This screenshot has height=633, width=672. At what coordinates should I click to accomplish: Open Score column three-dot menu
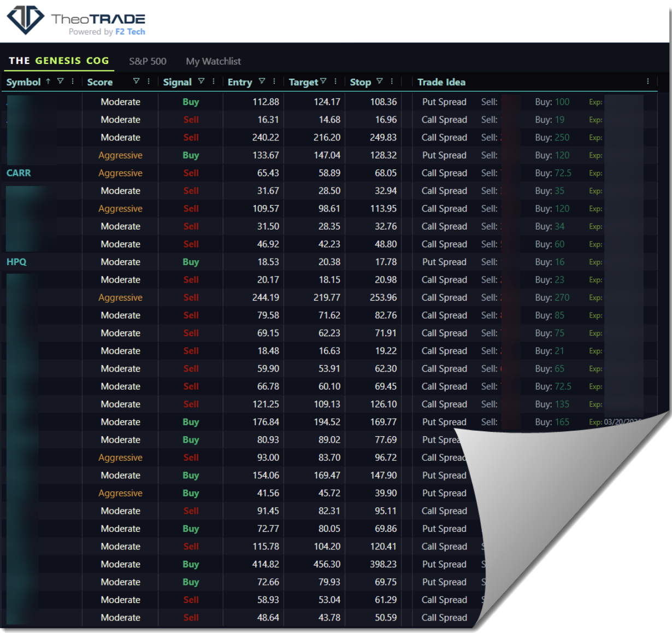coord(149,81)
